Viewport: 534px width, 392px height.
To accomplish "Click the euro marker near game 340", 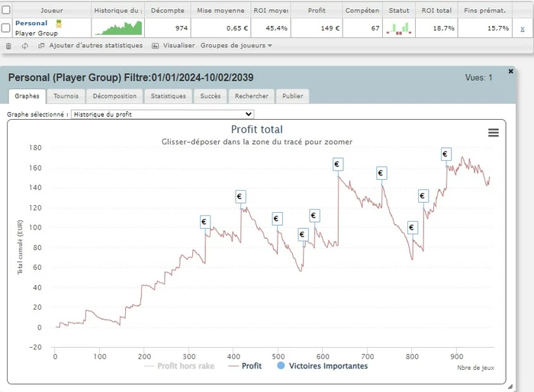I will pyautogui.click(x=205, y=222).
